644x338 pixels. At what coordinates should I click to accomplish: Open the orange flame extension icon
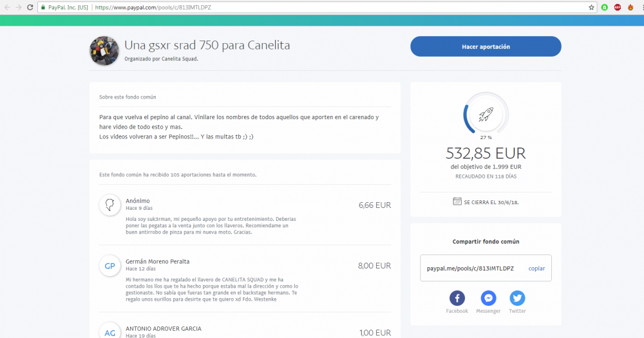[630, 7]
